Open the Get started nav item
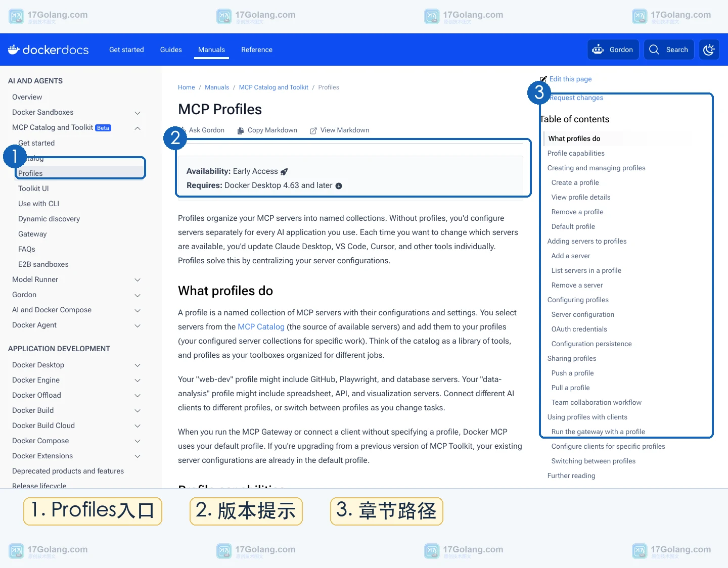The height and width of the screenshot is (568, 728). [x=126, y=50]
